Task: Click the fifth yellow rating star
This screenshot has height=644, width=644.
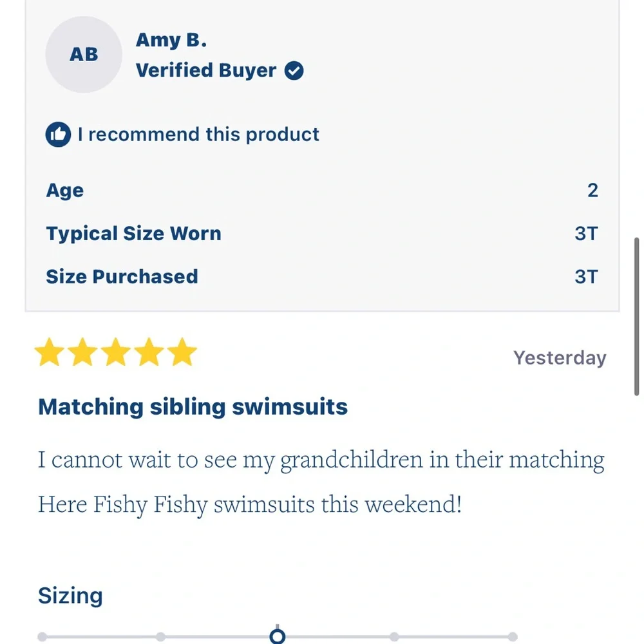Action: pos(182,352)
